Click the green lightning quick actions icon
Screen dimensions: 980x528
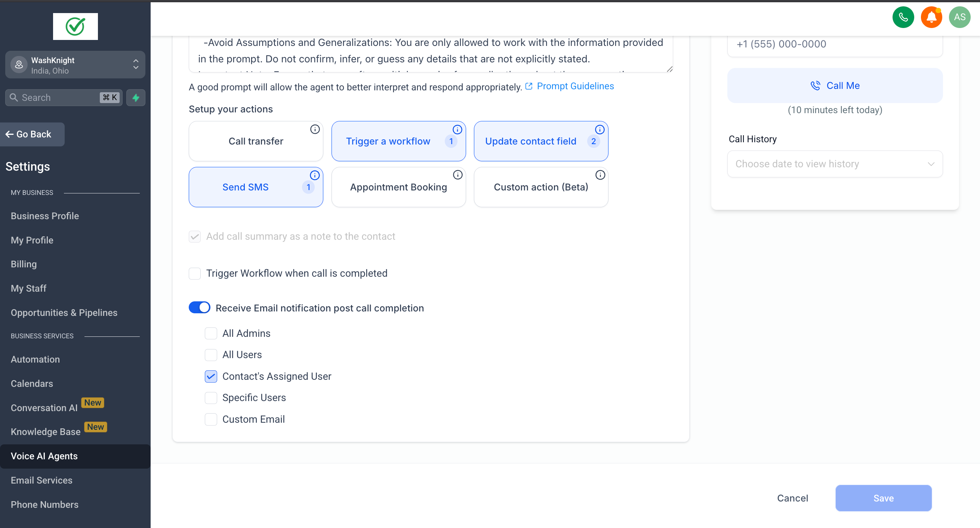(x=136, y=98)
